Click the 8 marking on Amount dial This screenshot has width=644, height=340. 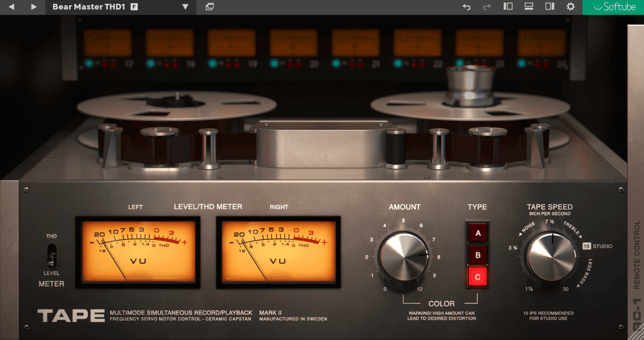(439, 257)
